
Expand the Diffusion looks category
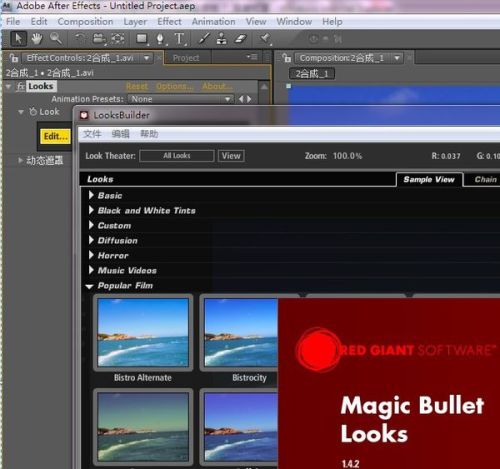click(91, 240)
